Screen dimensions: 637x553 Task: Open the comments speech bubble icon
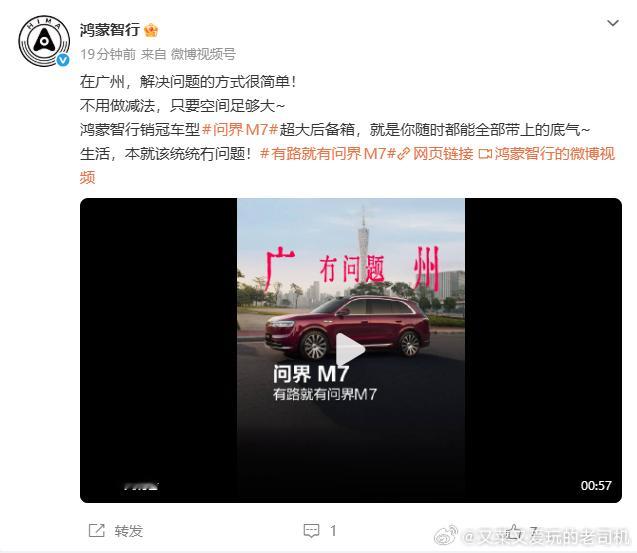coord(312,531)
